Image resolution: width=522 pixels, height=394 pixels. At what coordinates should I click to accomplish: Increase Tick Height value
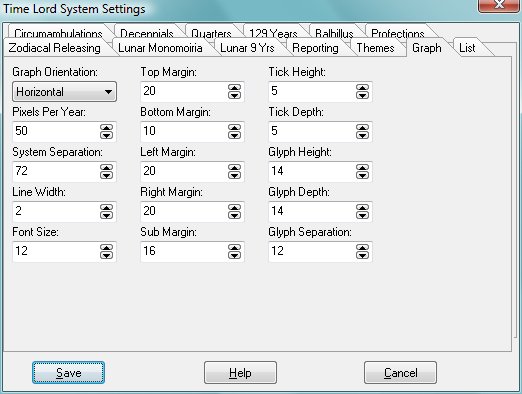click(x=362, y=88)
